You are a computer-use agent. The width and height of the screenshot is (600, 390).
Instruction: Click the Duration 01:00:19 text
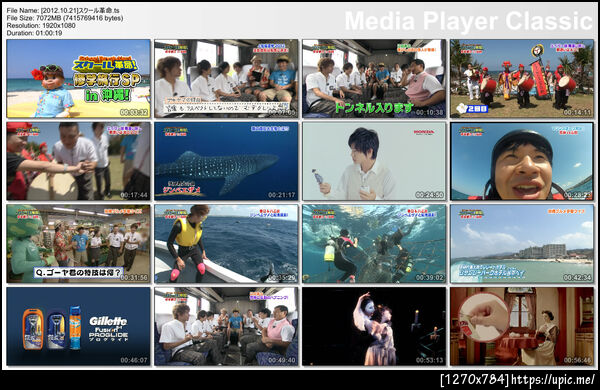[34, 33]
